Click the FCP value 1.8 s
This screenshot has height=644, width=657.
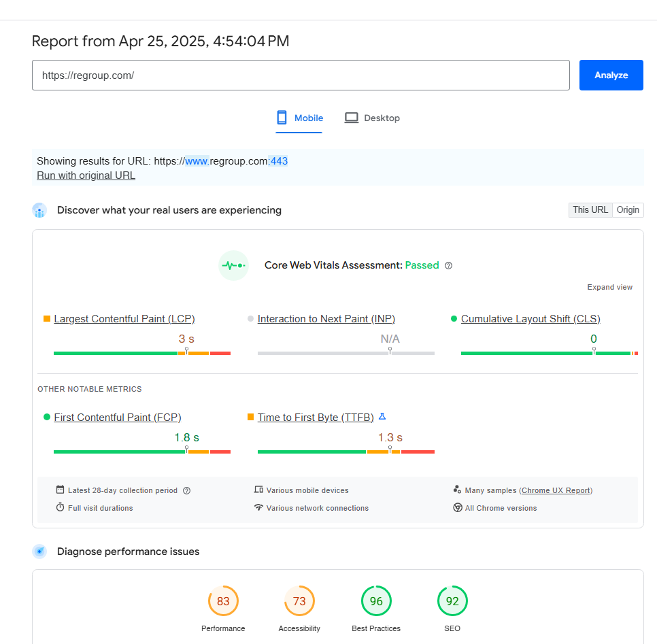[x=186, y=437]
